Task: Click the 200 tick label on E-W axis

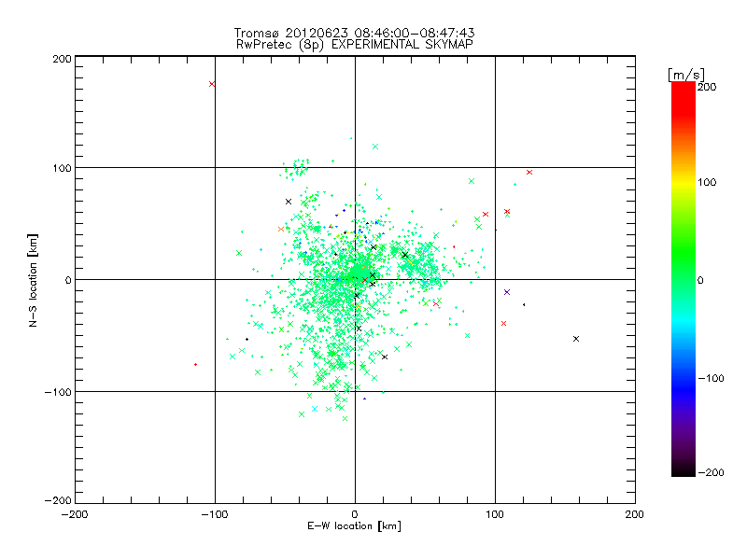Action: (635, 514)
